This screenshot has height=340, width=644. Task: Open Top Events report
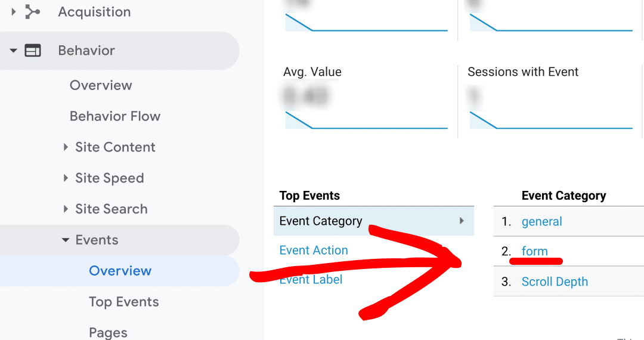(x=123, y=302)
